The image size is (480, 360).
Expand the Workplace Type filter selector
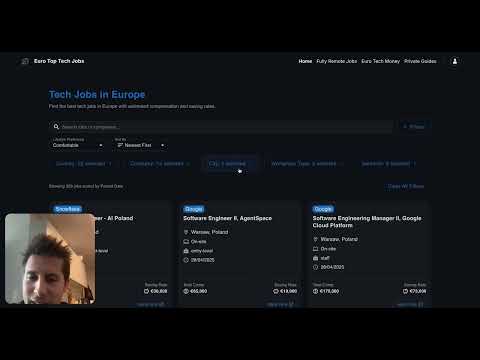point(307,164)
